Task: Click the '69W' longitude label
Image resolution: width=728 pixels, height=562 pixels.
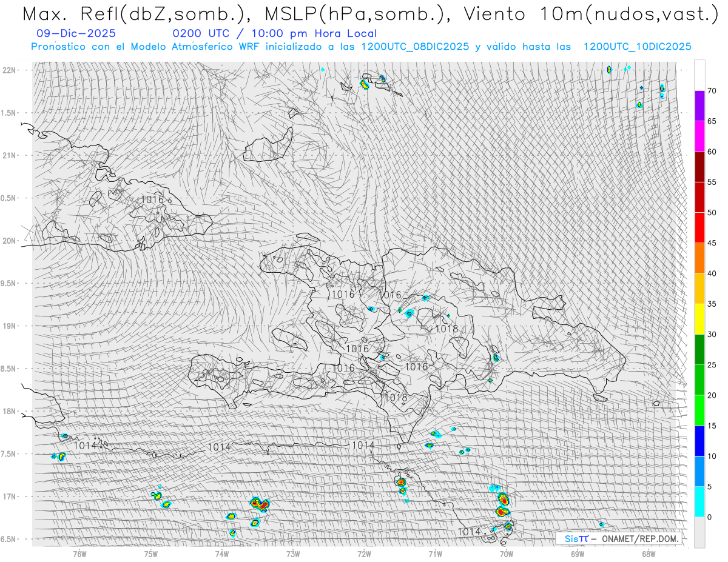Action: 578,554
